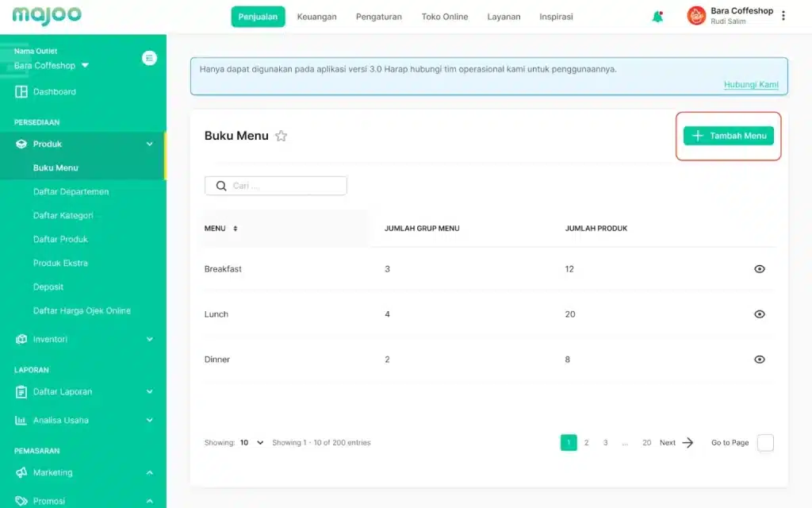Click the Daftar Laporan clipboard icon

21,392
